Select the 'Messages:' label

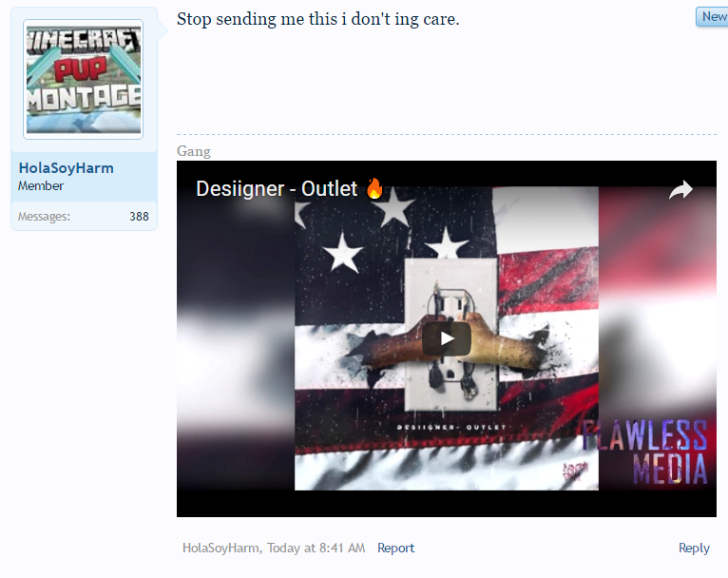44,217
